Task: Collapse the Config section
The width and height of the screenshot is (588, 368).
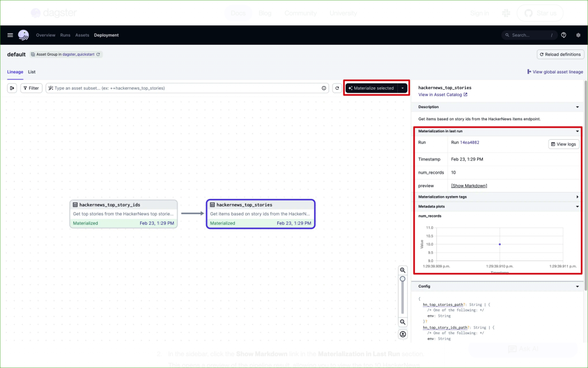Action: [x=577, y=286]
